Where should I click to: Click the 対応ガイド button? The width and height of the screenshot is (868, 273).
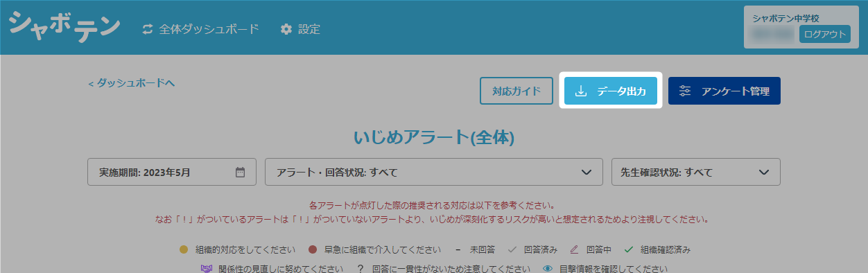click(x=517, y=91)
